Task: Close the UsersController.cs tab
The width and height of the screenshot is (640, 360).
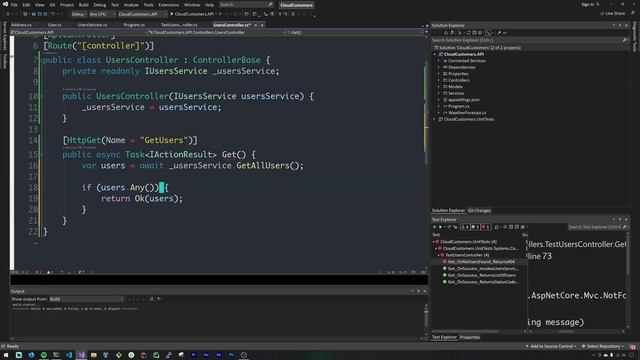Action: [x=262, y=25]
